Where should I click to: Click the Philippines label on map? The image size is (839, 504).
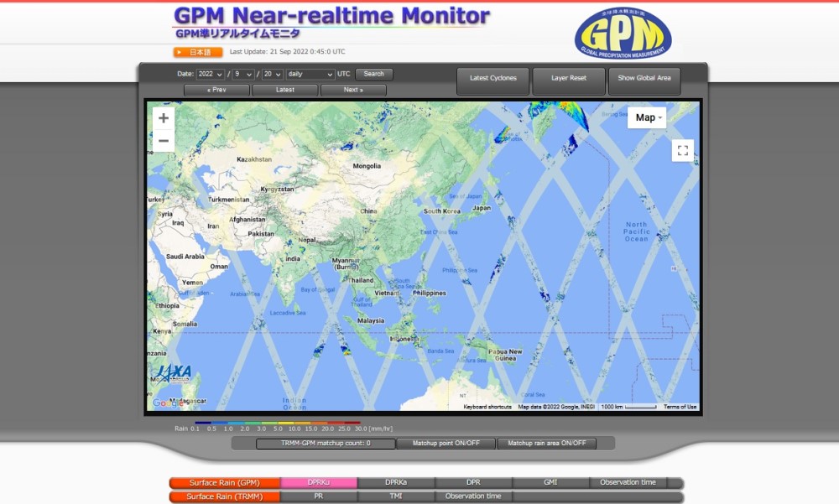(x=430, y=294)
